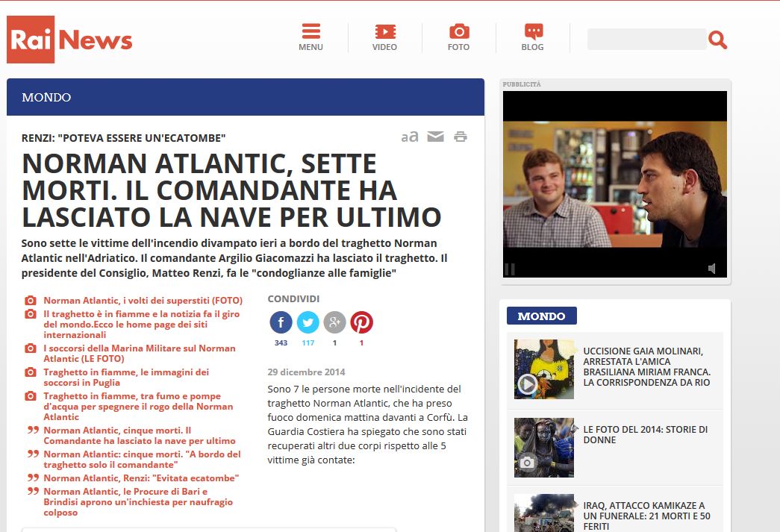Print the article with the printer icon
The image size is (780, 532).
coord(461,137)
